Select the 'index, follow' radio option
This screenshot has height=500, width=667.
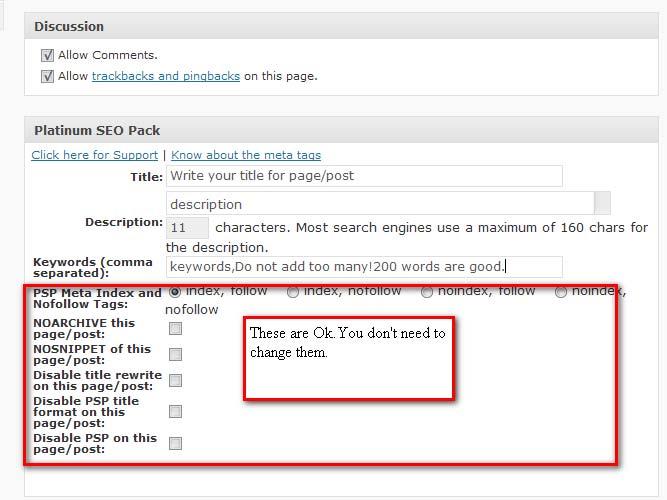pos(175,292)
